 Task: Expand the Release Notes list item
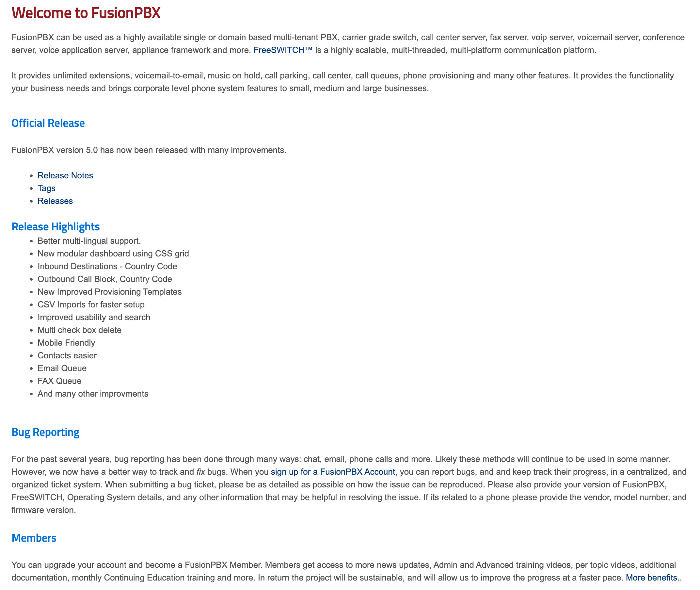pyautogui.click(x=66, y=175)
